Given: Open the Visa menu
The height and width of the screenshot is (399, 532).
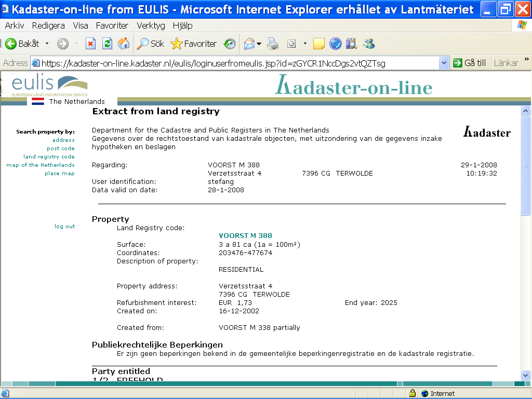Looking at the screenshot, I should 81,25.
